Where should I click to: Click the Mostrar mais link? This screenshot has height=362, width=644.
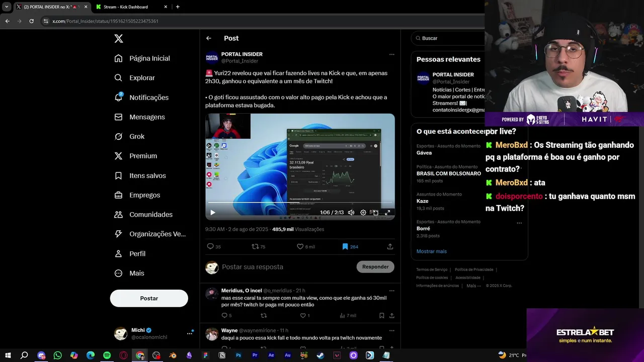pyautogui.click(x=431, y=251)
